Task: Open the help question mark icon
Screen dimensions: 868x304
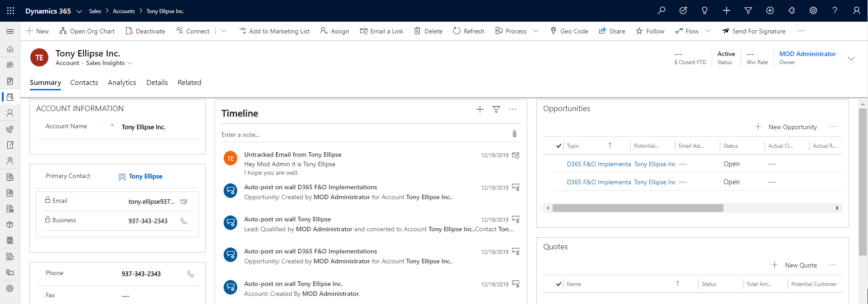Action: pos(835,11)
